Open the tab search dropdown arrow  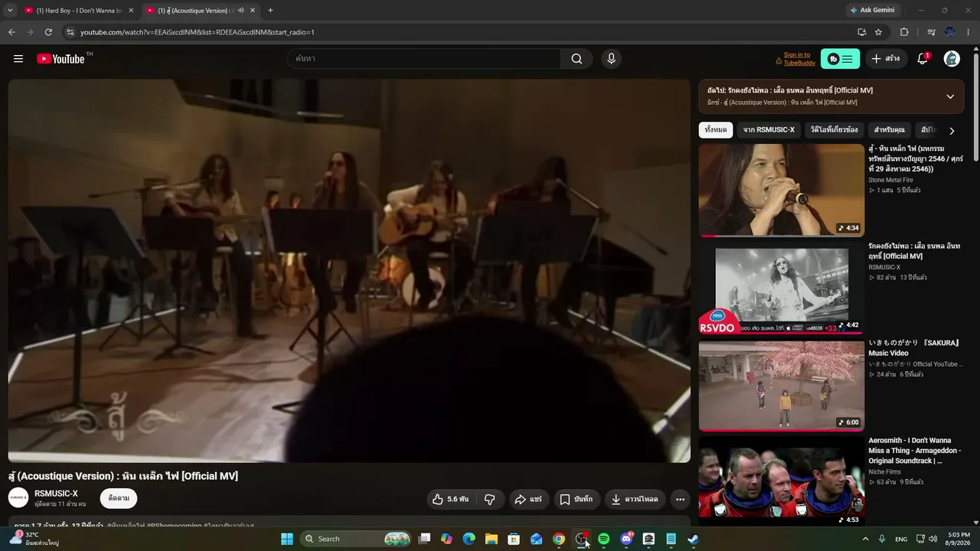click(10, 11)
